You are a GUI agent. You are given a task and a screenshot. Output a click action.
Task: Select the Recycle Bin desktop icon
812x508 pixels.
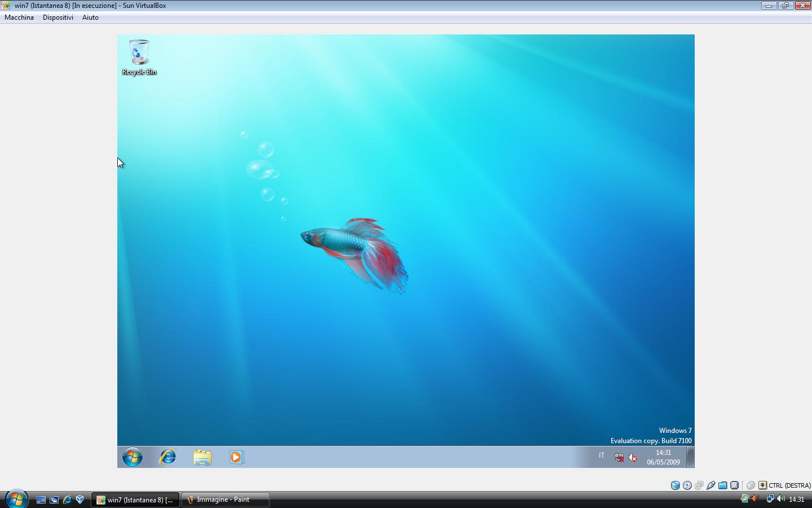tap(139, 57)
